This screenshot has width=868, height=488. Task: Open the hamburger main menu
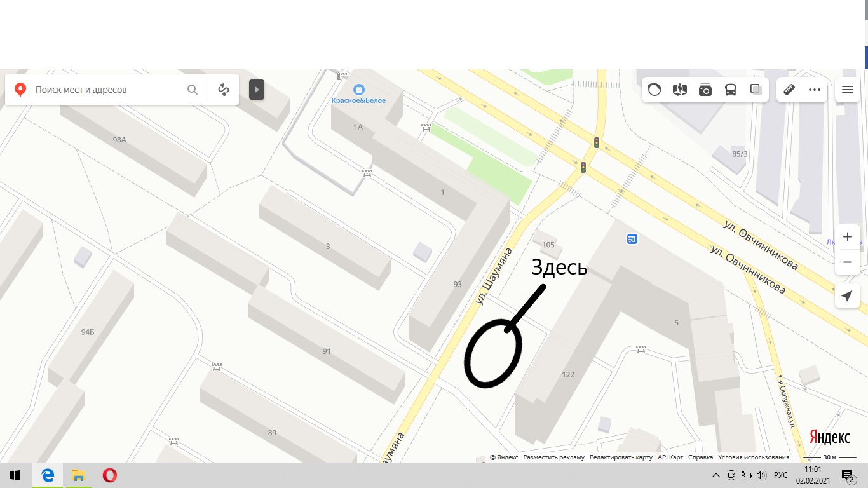847,90
